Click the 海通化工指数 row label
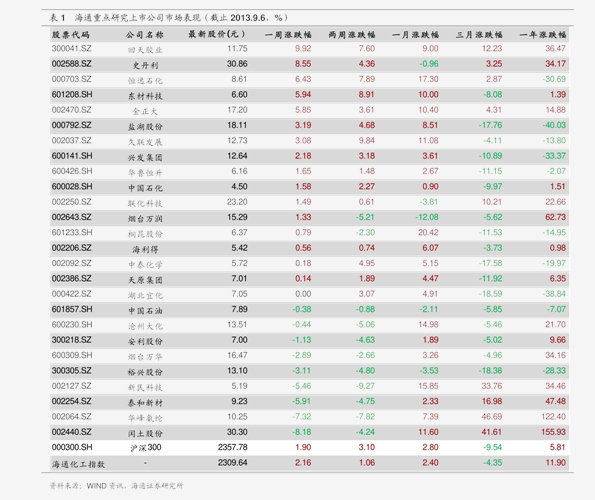 [x=78, y=464]
